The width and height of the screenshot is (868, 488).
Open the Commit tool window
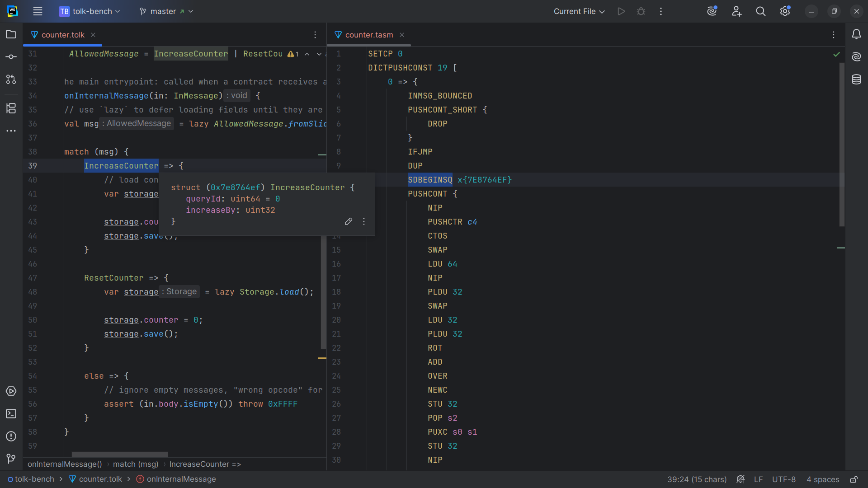(11, 57)
